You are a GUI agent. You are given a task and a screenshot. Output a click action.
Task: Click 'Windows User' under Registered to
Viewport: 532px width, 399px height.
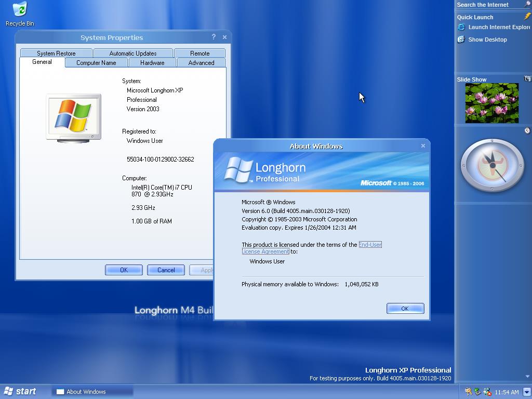click(x=144, y=140)
